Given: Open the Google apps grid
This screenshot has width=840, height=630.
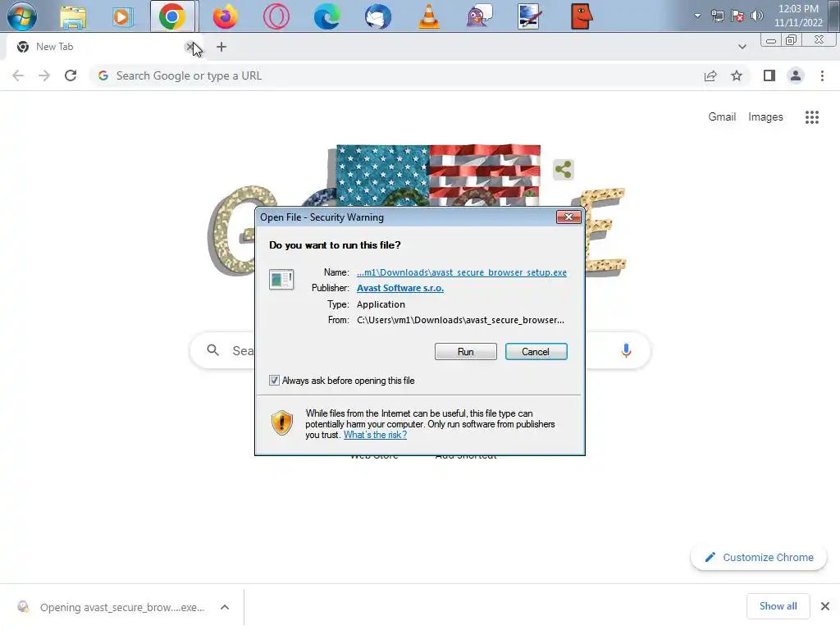Looking at the screenshot, I should click(x=812, y=116).
